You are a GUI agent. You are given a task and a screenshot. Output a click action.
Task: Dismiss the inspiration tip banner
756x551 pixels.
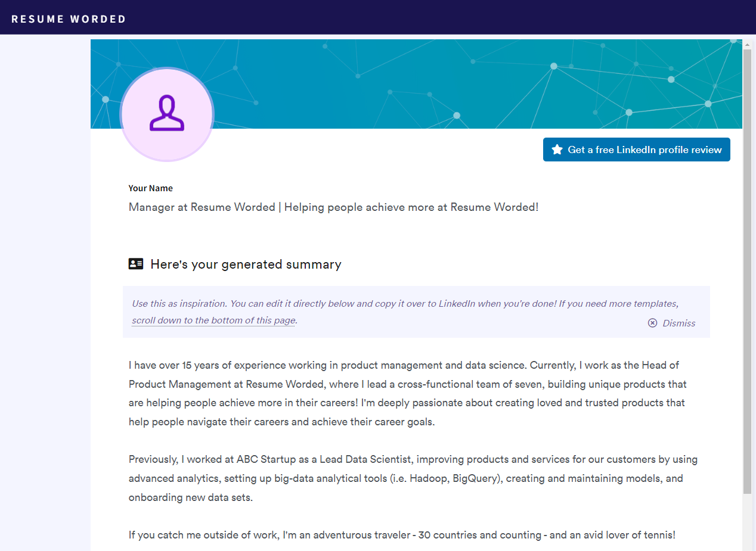[671, 323]
